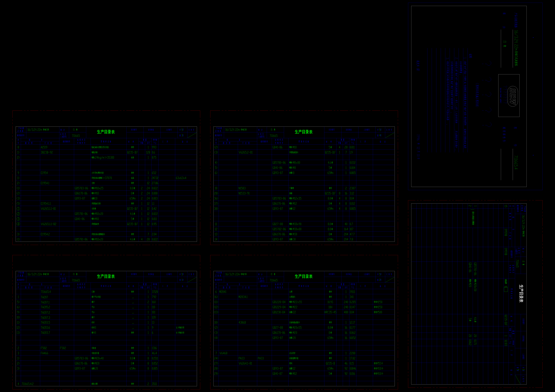Click the weight value "0.285"

pos(353,302)
